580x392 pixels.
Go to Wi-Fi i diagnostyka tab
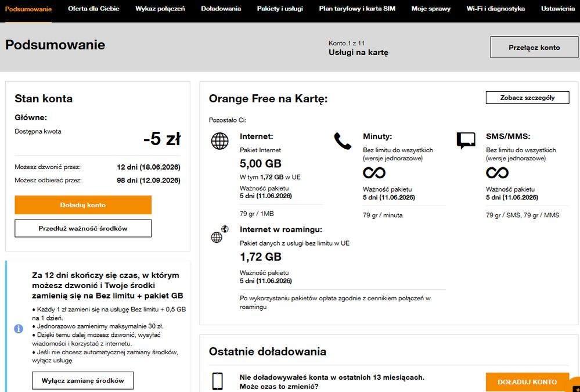[496, 9]
